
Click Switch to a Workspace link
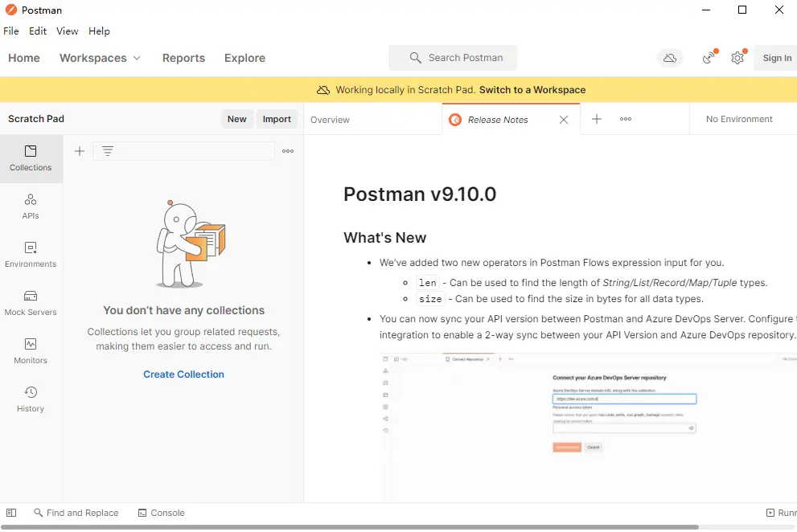pos(532,90)
